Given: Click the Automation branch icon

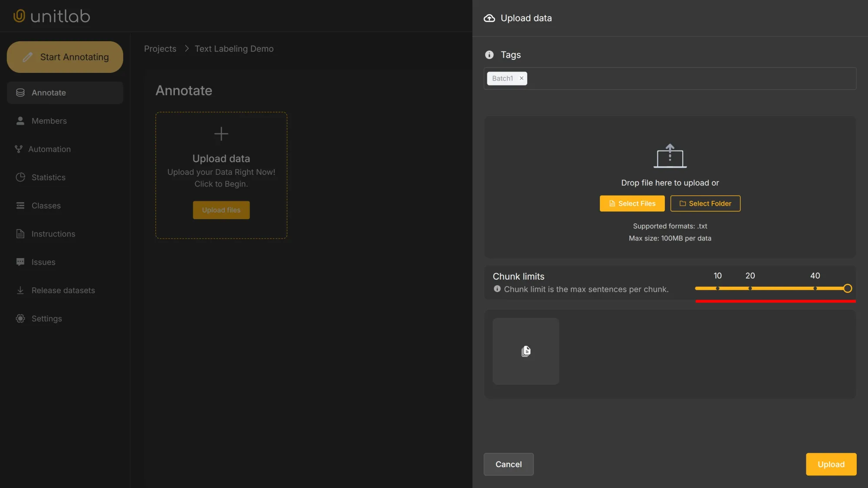Looking at the screenshot, I should (x=18, y=149).
